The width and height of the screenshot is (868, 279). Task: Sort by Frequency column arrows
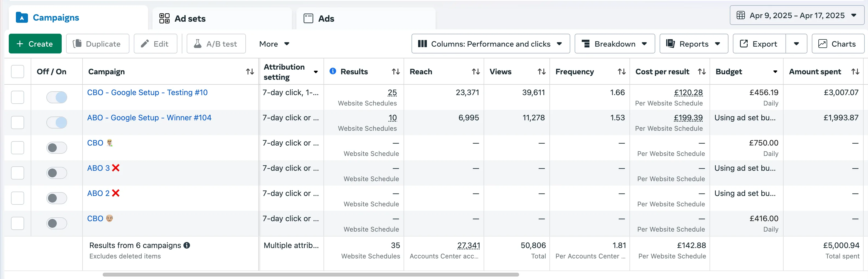coord(621,72)
